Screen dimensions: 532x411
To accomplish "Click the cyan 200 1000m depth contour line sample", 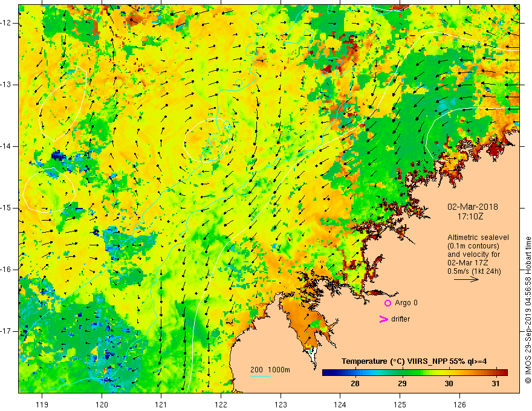I will (x=260, y=376).
